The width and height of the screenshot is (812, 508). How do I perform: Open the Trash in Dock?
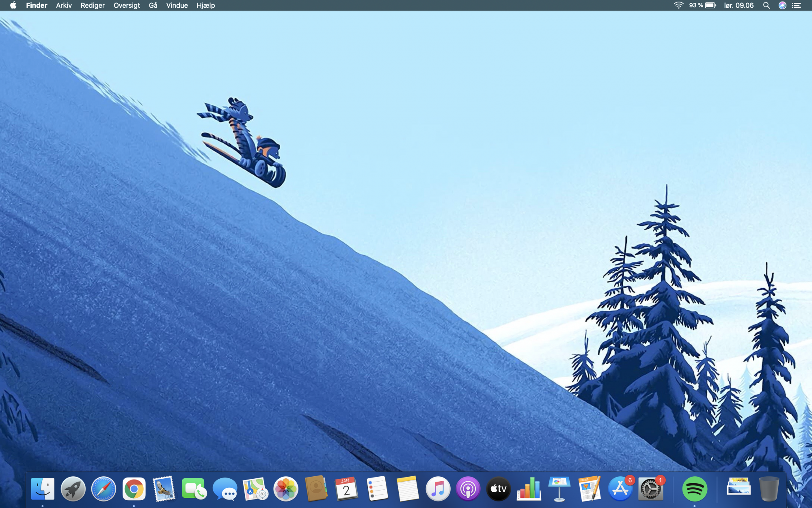coord(769,488)
